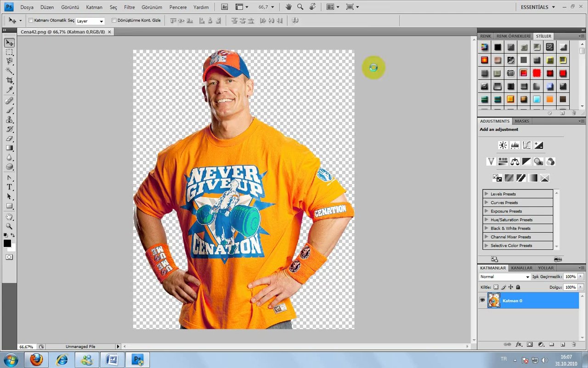Toggle Dönüştürme Kont. Gizle checkbox
The width and height of the screenshot is (588, 368).
click(114, 21)
